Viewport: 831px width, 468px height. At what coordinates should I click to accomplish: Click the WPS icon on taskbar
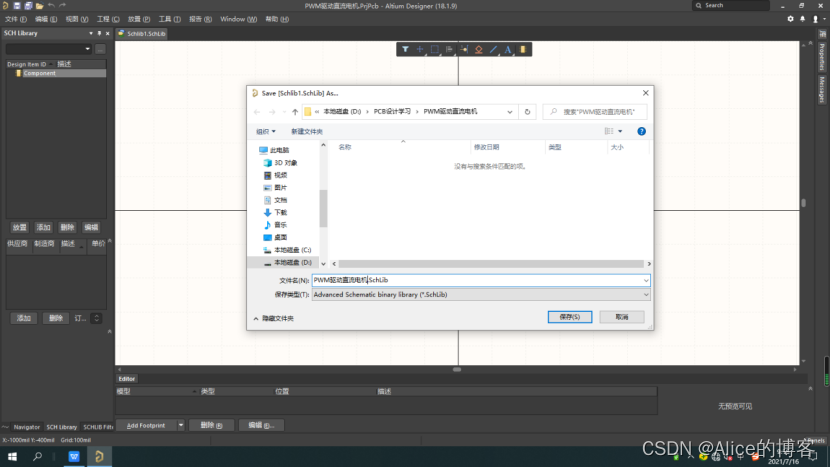[x=74, y=456]
